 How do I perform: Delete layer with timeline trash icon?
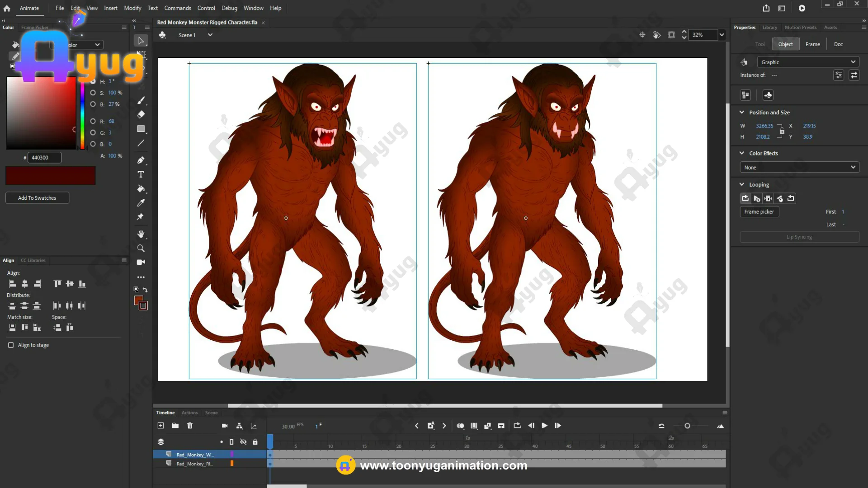tap(190, 426)
